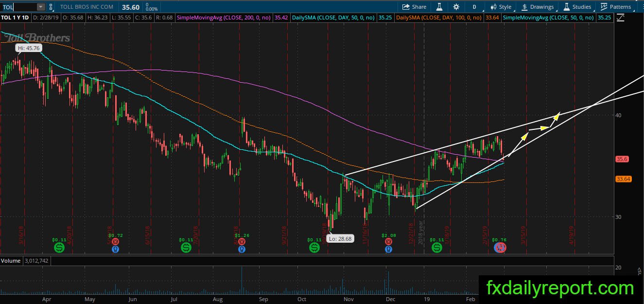Expand the TOL symbol dropdown arrow
This screenshot has height=304, width=644.
point(40,7)
